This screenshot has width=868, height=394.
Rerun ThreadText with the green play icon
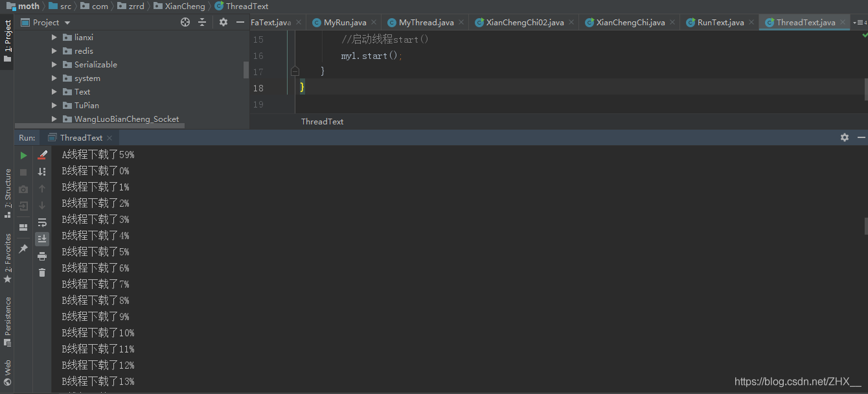click(x=23, y=156)
